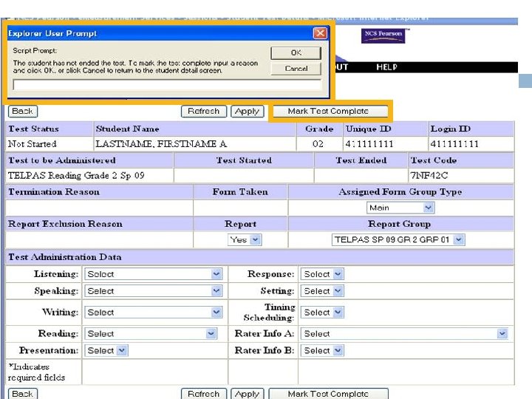The image size is (532, 399).
Task: Click Cancel in the script prompt dialog
Action: [x=296, y=69]
